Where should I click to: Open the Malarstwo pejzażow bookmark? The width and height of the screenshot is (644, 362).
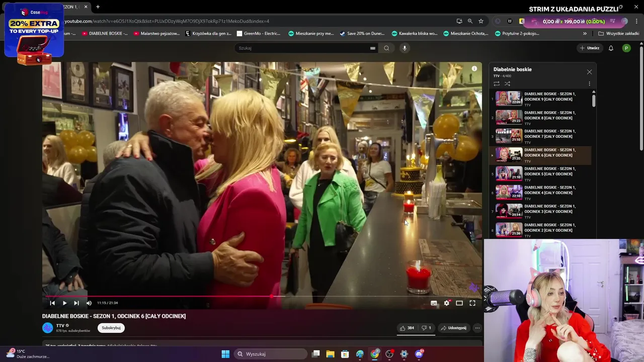click(156, 34)
